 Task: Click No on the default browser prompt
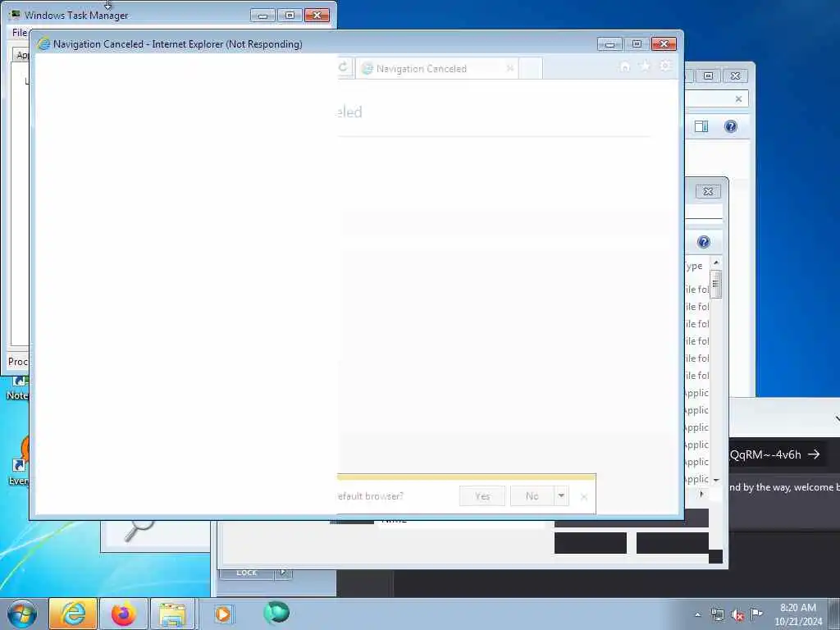click(x=532, y=496)
